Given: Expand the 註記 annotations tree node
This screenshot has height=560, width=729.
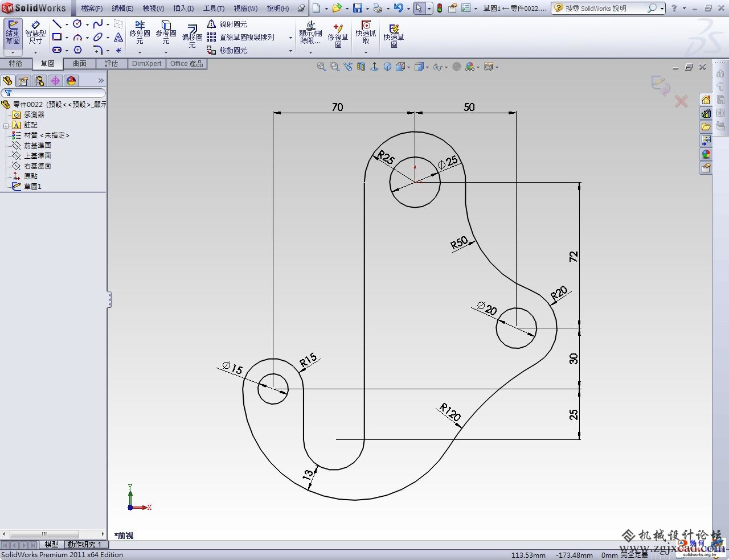Looking at the screenshot, I should coord(6,125).
